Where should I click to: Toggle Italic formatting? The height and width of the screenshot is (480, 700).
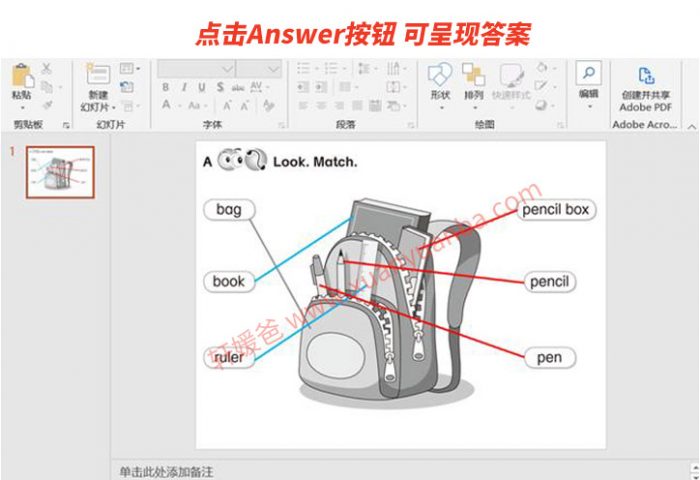pos(183,87)
